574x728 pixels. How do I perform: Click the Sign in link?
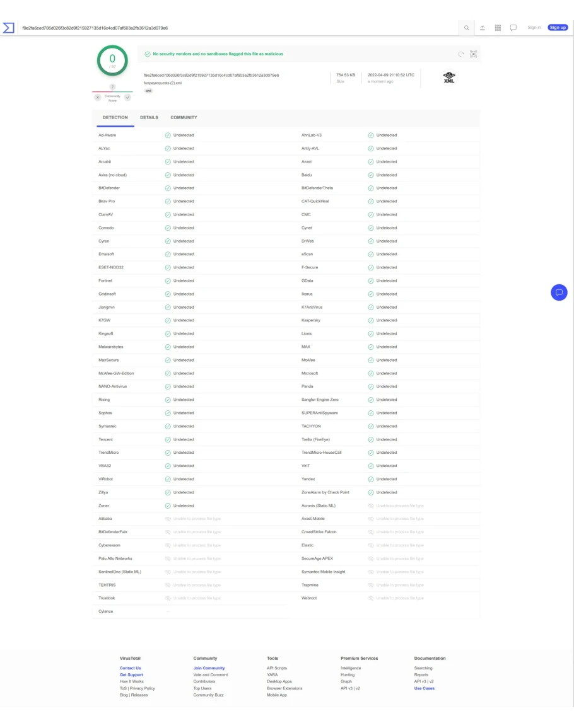[x=534, y=28]
